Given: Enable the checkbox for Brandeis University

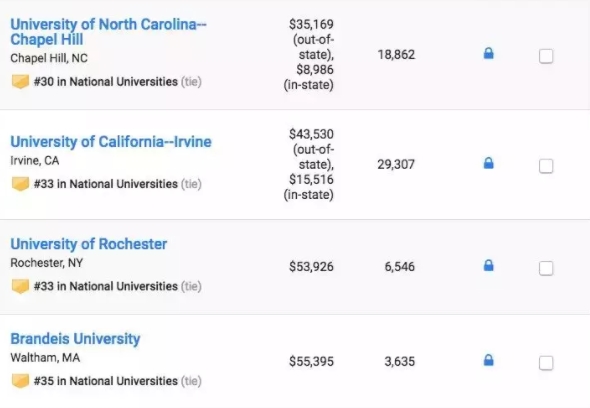Looking at the screenshot, I should 546,363.
